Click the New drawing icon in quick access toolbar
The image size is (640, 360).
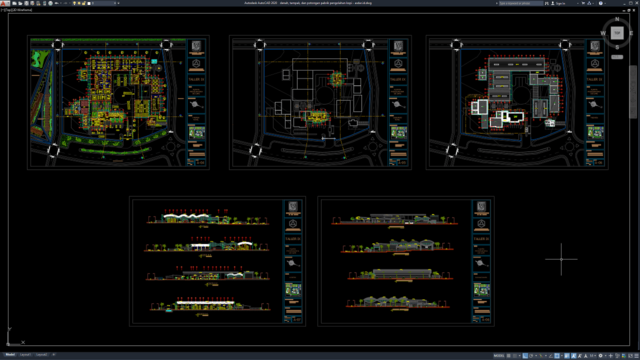click(x=14, y=3)
